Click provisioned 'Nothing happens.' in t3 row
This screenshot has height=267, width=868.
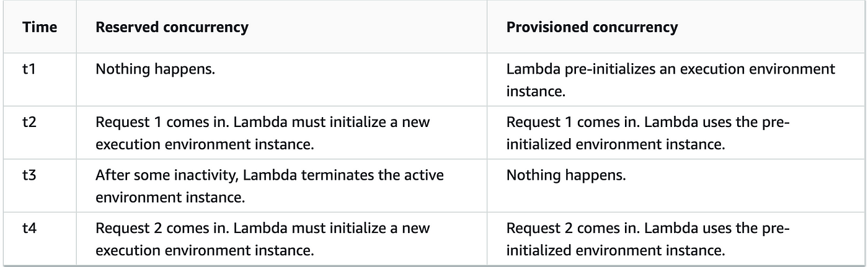[566, 175]
